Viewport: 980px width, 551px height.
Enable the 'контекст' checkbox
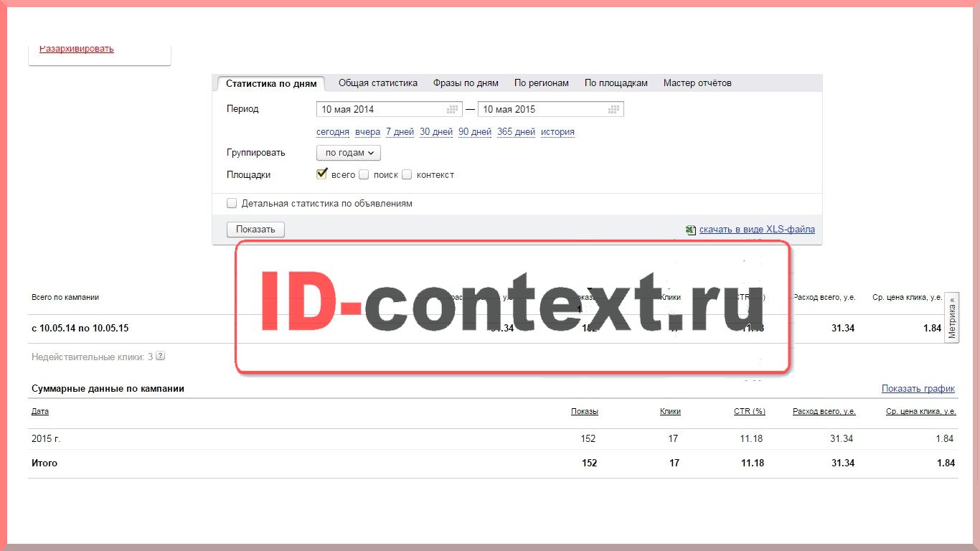tap(407, 174)
